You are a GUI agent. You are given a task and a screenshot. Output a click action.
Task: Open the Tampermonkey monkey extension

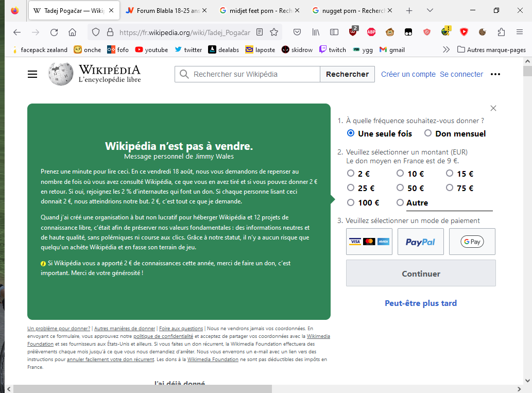click(x=390, y=32)
